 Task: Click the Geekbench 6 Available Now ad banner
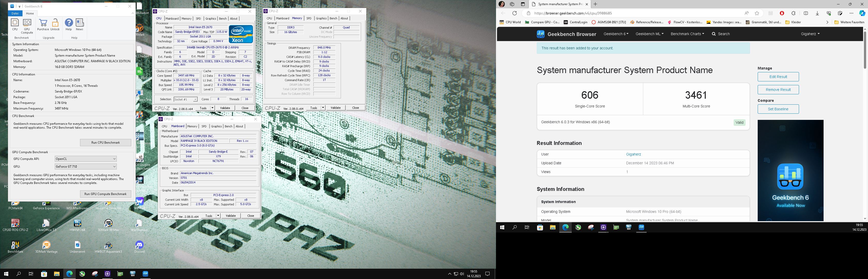(790, 171)
